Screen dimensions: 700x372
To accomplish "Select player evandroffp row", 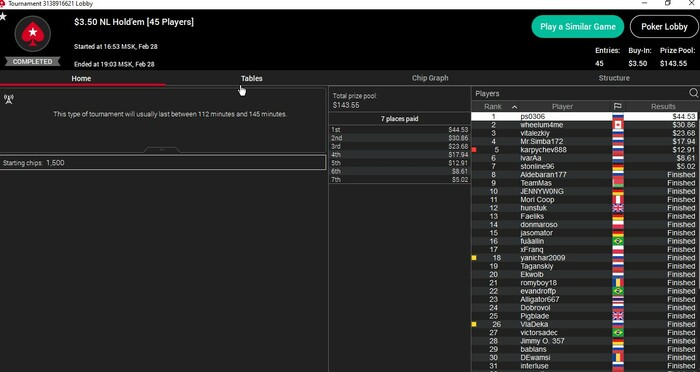I will tap(584, 291).
